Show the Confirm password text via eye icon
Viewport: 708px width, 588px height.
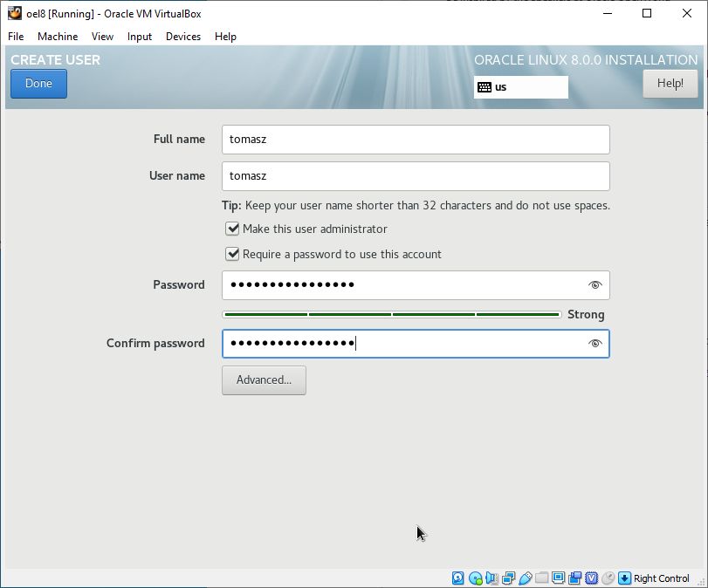pyautogui.click(x=595, y=344)
